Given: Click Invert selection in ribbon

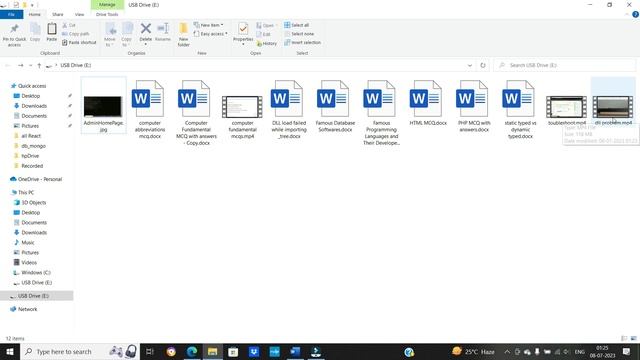Looking at the screenshot, I should [302, 42].
